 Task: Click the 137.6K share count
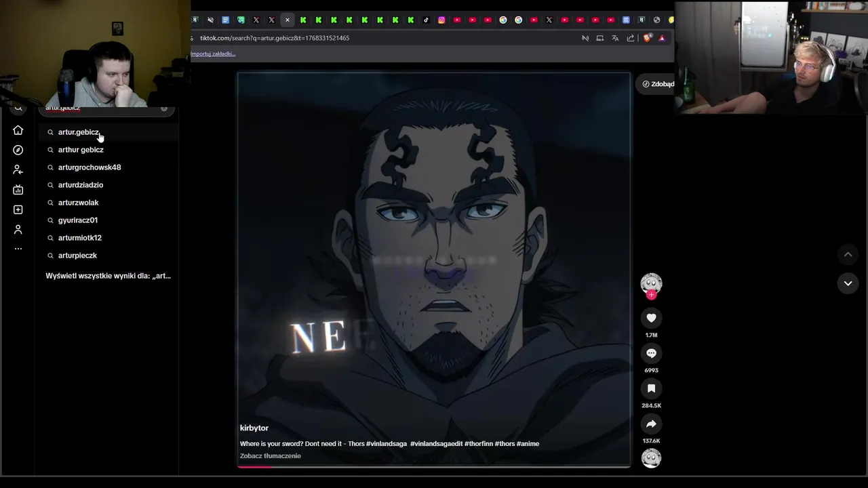[651, 441]
